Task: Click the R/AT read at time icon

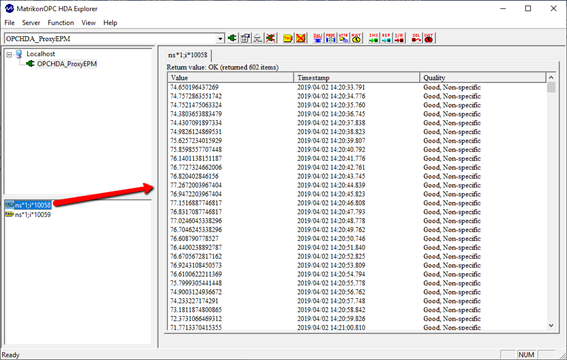Action: click(x=356, y=38)
